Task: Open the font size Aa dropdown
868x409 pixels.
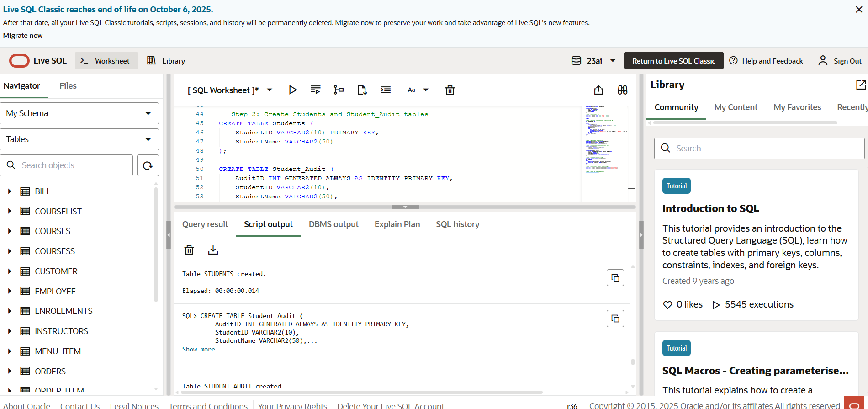Action: tap(418, 90)
